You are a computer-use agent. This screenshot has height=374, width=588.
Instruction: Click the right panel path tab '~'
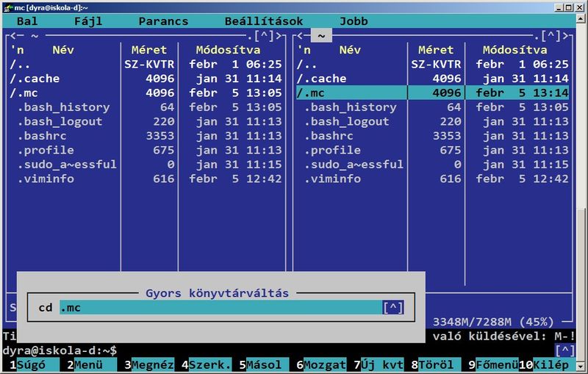(321, 36)
